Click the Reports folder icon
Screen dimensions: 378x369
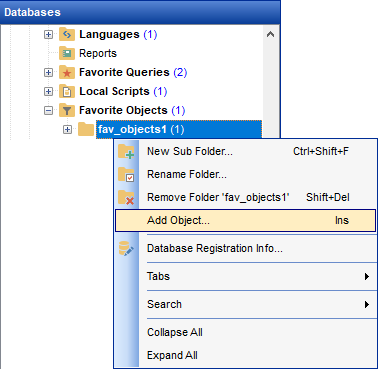pos(67,53)
